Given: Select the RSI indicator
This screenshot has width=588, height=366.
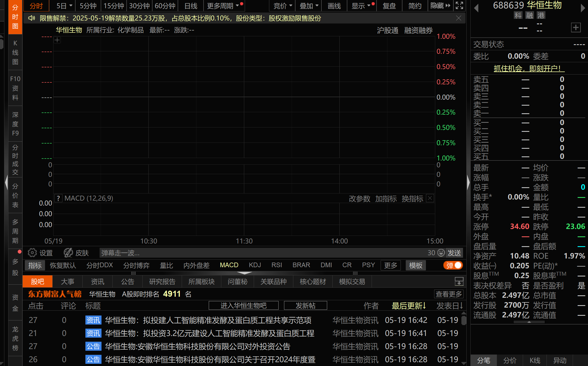Looking at the screenshot, I should pos(277,265).
